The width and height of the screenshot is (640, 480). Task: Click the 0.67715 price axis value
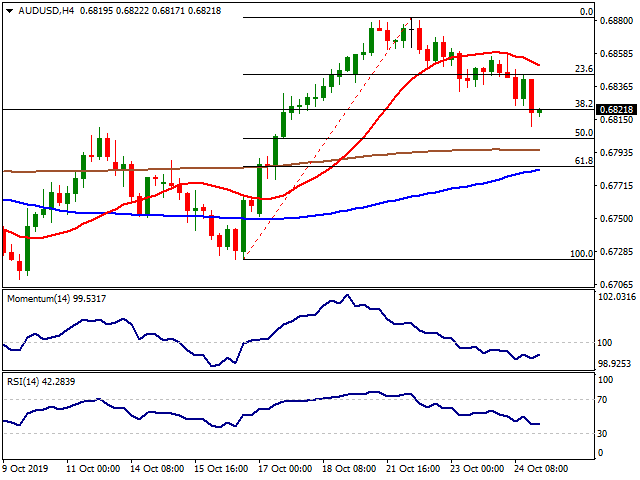pyautogui.click(x=617, y=186)
